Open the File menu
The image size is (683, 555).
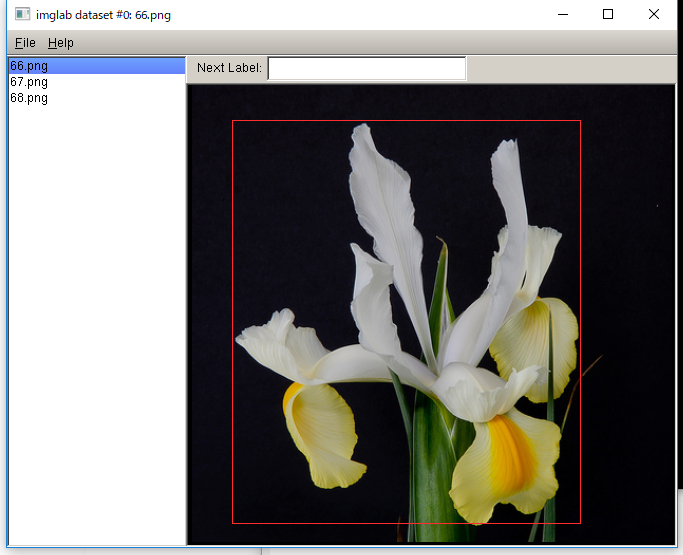[x=25, y=43]
